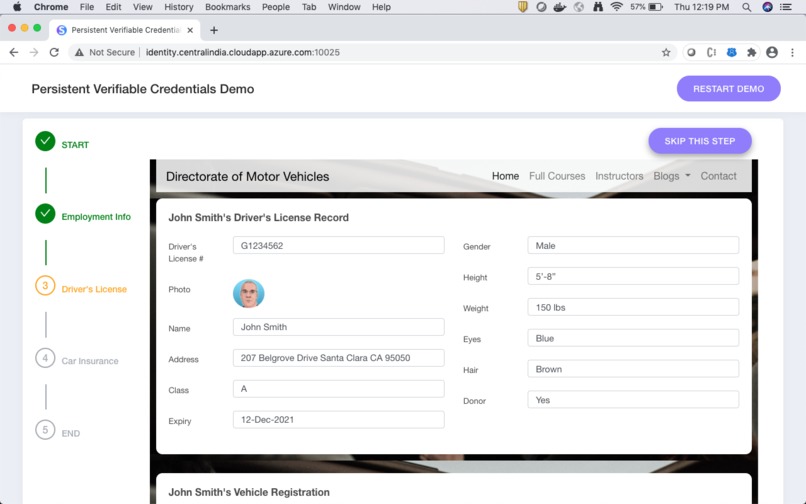This screenshot has width=806, height=504.
Task: Click John Smith's profile photo
Action: [x=249, y=294]
